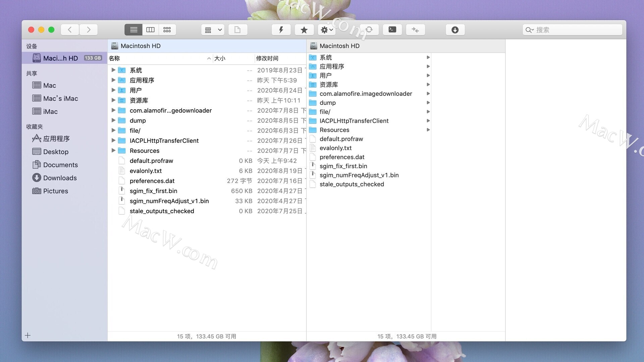The image size is (644, 362).
Task: Expand the 资源库 folder in left pane
Action: [113, 100]
